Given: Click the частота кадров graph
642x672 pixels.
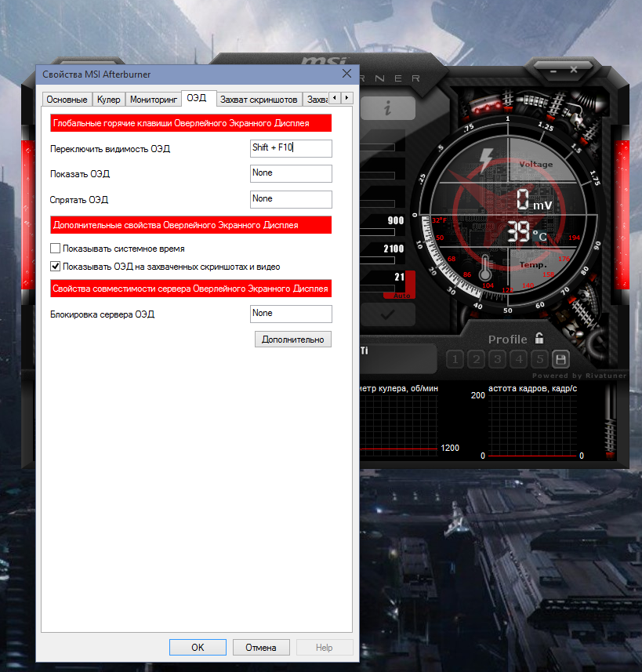Looking at the screenshot, I should pos(532,426).
